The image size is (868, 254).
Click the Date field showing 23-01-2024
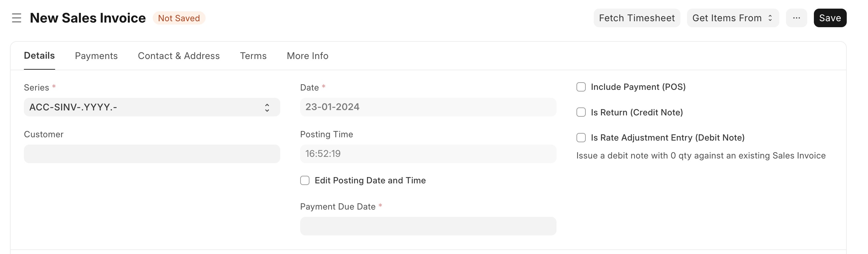pyautogui.click(x=428, y=107)
